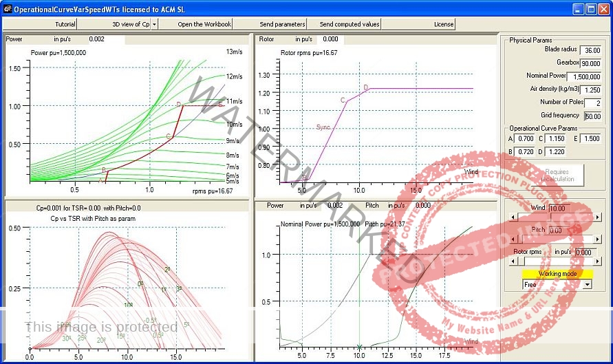613x364 pixels.
Task: Click the Rotor rpms pu value field
Action: [x=585, y=252]
